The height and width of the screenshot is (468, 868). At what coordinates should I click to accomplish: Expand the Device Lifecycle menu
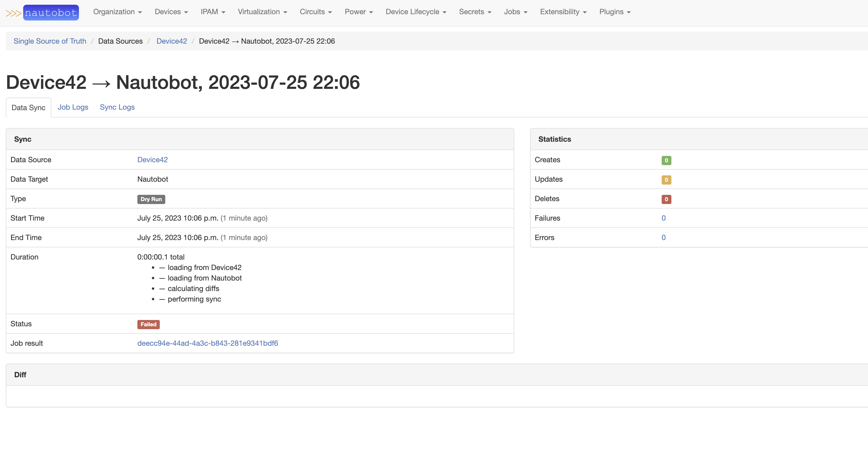(x=416, y=12)
